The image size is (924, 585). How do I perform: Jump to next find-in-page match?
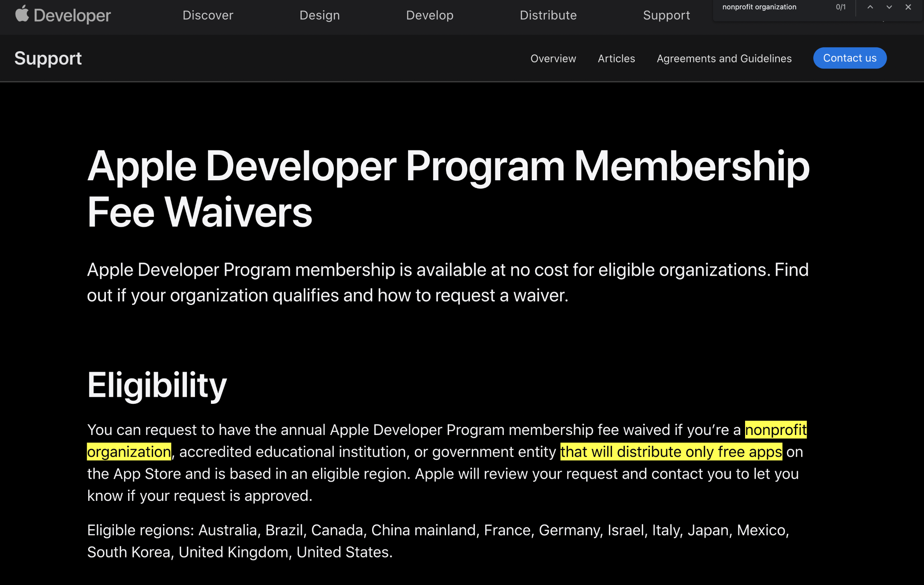pos(889,7)
